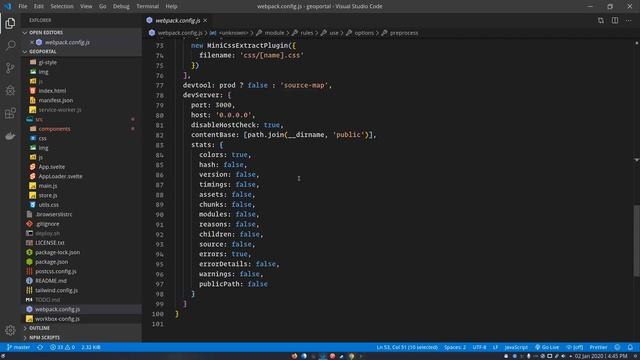Open the View menu
The height and width of the screenshot is (360, 640).
coord(86,6)
